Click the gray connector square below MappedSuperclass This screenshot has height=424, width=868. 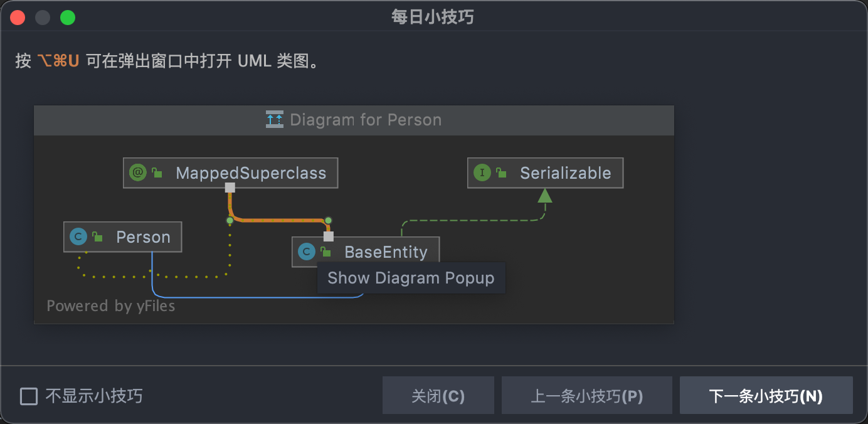click(x=230, y=188)
